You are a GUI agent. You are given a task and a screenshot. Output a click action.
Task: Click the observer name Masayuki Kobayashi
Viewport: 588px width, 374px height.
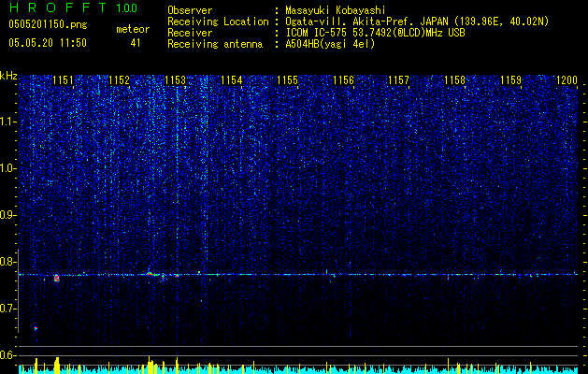click(x=336, y=10)
